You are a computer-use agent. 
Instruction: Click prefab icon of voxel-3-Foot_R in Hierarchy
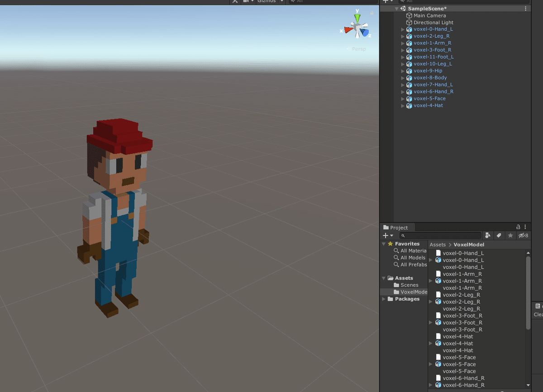(410, 50)
